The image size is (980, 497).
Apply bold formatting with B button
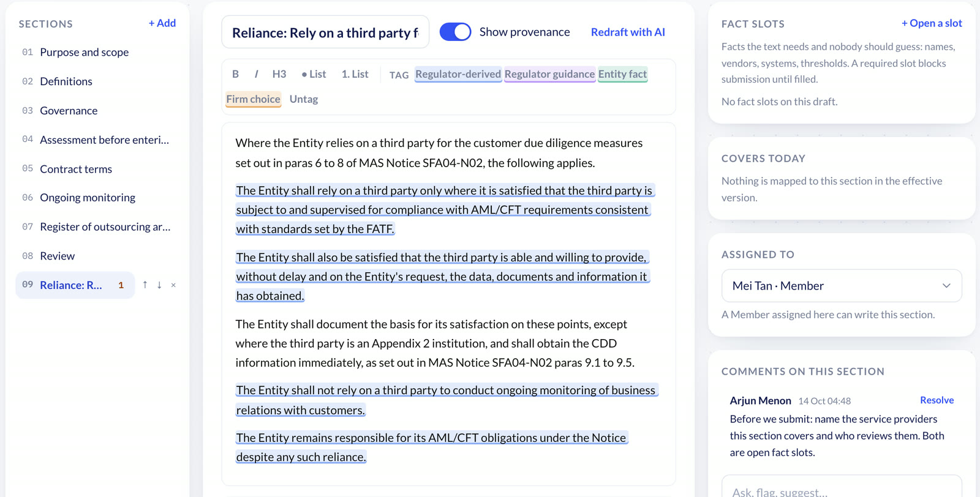click(235, 74)
